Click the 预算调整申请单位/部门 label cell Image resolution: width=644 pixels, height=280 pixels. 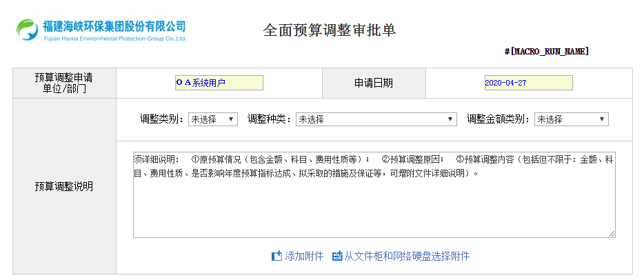pyautogui.click(x=64, y=83)
